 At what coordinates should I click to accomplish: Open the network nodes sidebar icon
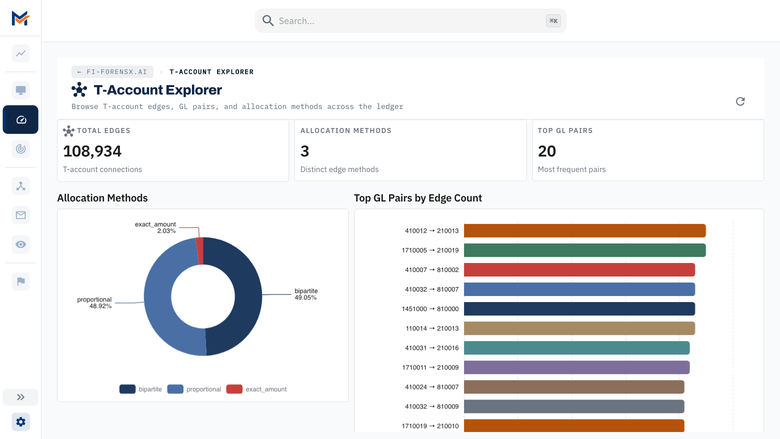coord(20,186)
